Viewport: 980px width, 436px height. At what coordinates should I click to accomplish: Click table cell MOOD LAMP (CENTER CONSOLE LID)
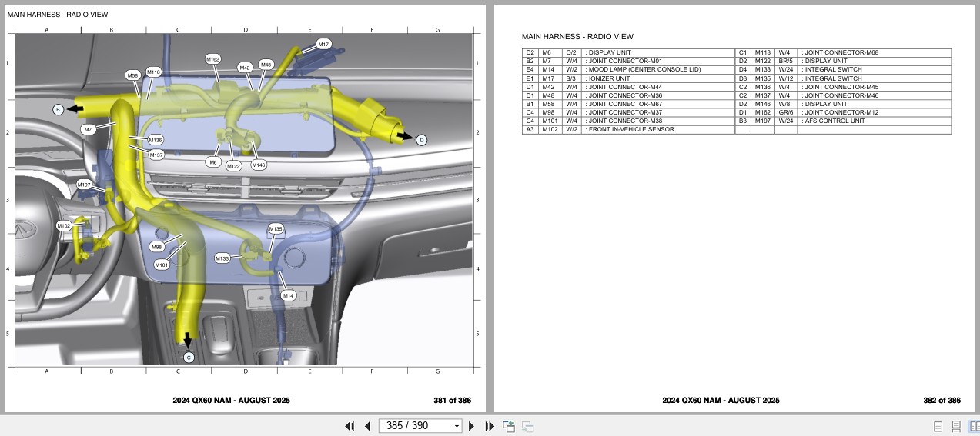658,70
